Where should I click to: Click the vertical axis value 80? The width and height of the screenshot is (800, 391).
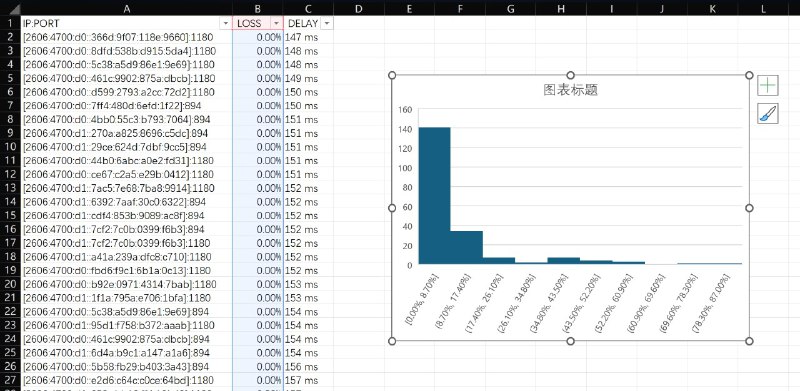click(x=407, y=187)
